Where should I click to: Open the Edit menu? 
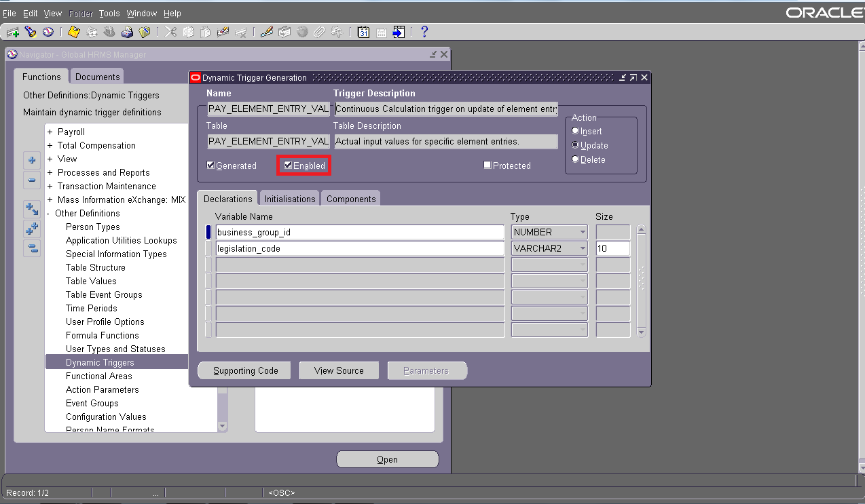tap(30, 13)
